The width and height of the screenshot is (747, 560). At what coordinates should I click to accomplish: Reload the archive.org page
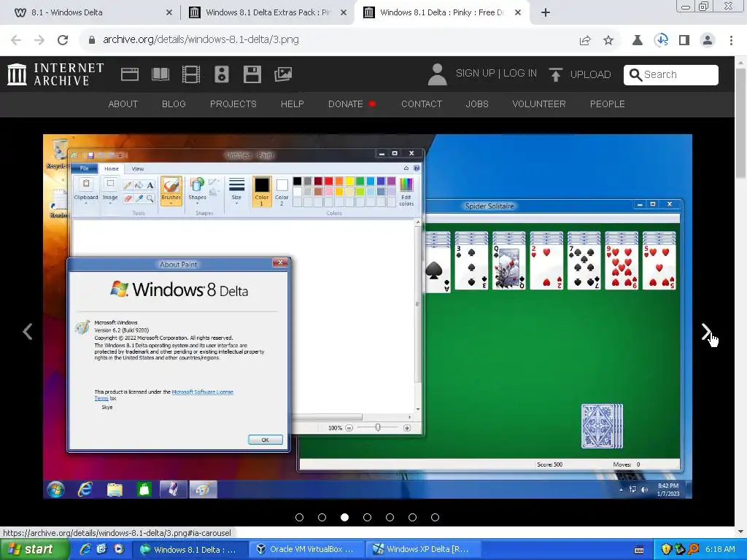click(63, 40)
